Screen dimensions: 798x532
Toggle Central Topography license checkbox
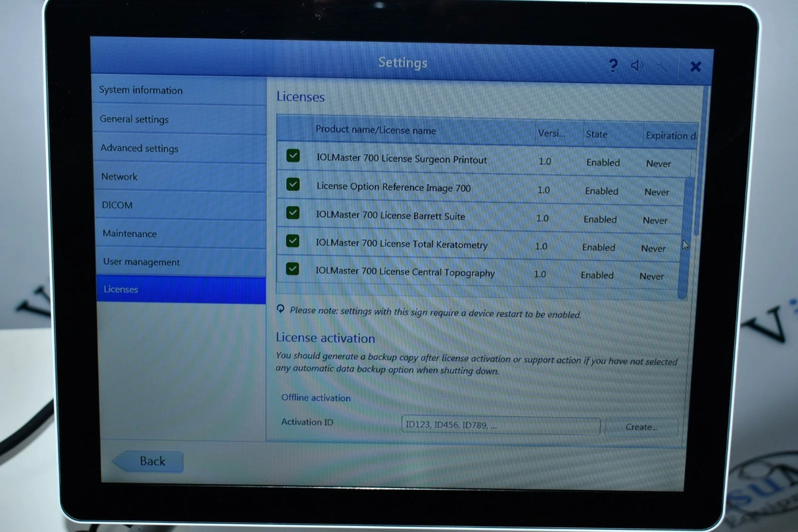coord(292,269)
